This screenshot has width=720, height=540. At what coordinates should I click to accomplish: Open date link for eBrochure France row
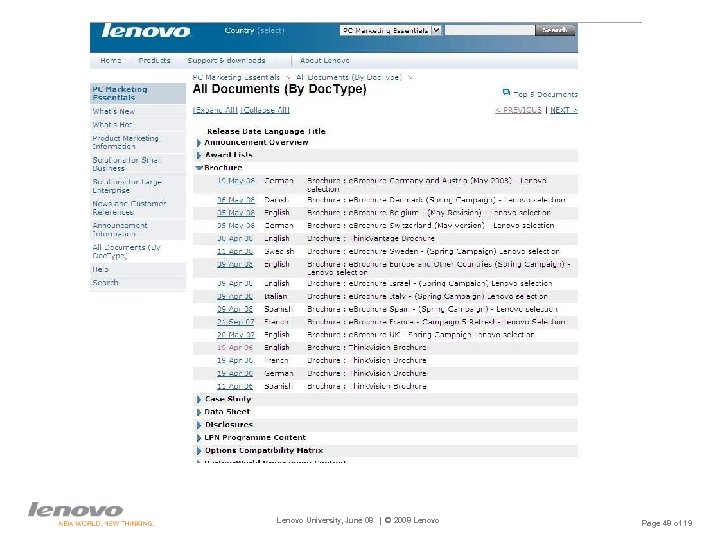pyautogui.click(x=235, y=322)
